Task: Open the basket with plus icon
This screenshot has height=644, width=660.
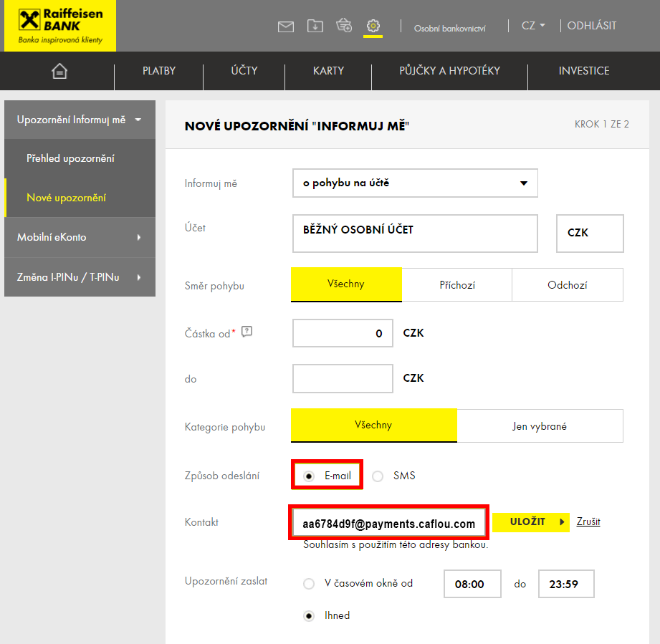Action: [344, 26]
